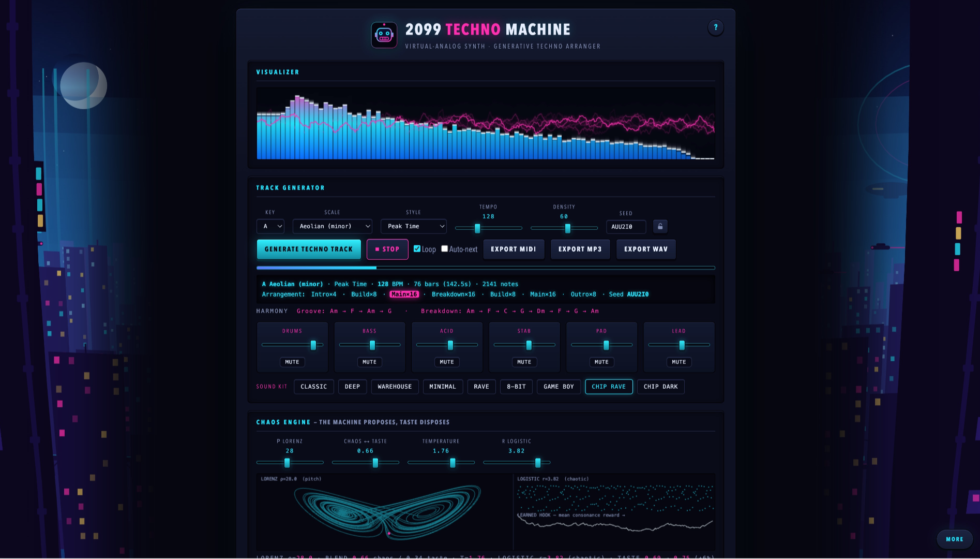
Task: Adjust the Drums volume slider
Action: tap(292, 345)
